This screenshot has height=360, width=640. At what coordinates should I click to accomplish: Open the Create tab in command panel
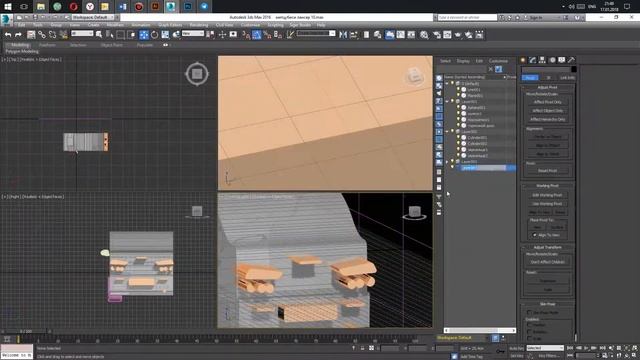point(523,60)
